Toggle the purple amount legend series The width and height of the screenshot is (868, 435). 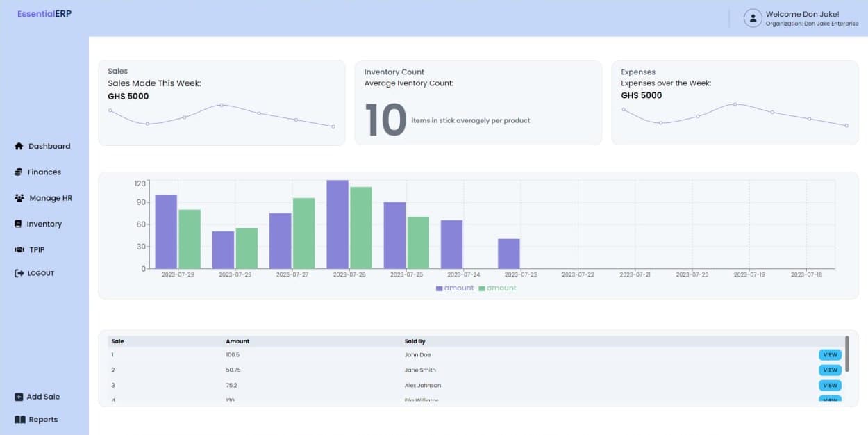[x=455, y=288]
